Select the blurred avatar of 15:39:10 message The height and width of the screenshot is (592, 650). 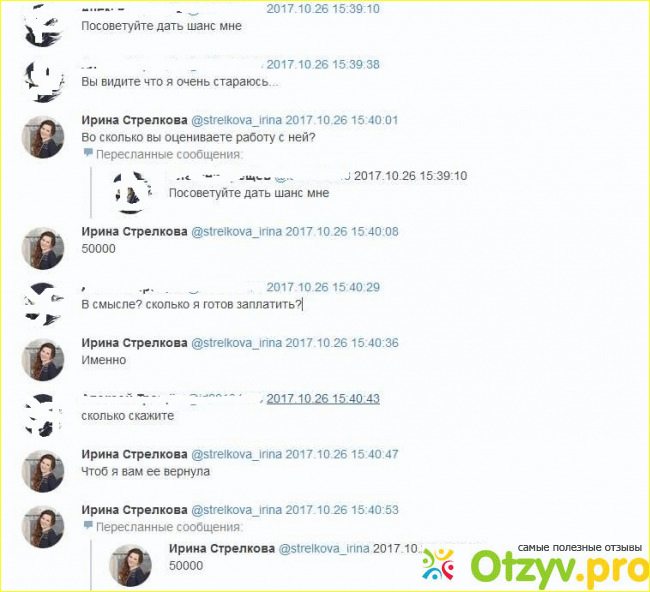[43, 25]
